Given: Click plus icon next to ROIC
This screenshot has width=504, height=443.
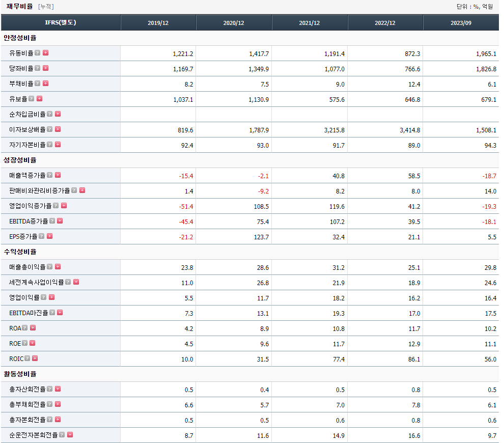Looking at the screenshot, I should click(35, 358).
